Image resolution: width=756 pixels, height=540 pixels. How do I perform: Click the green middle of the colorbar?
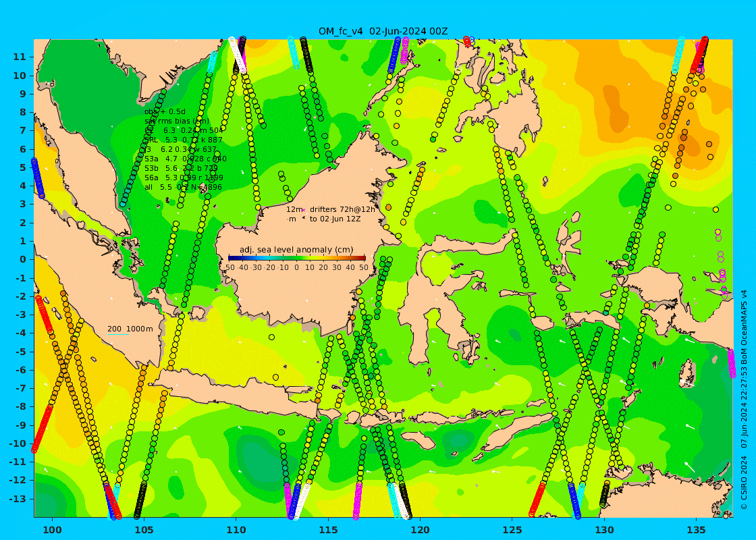[x=296, y=259]
